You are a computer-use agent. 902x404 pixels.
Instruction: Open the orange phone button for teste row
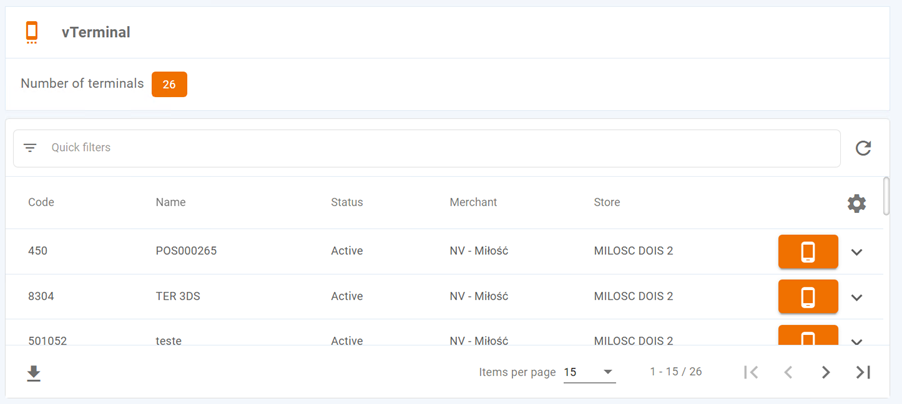point(807,337)
